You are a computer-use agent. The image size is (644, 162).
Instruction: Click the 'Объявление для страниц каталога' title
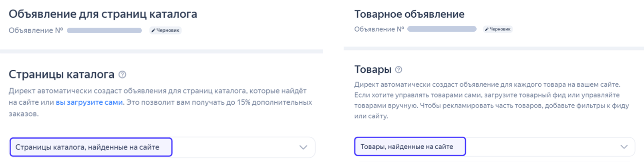pos(103,14)
